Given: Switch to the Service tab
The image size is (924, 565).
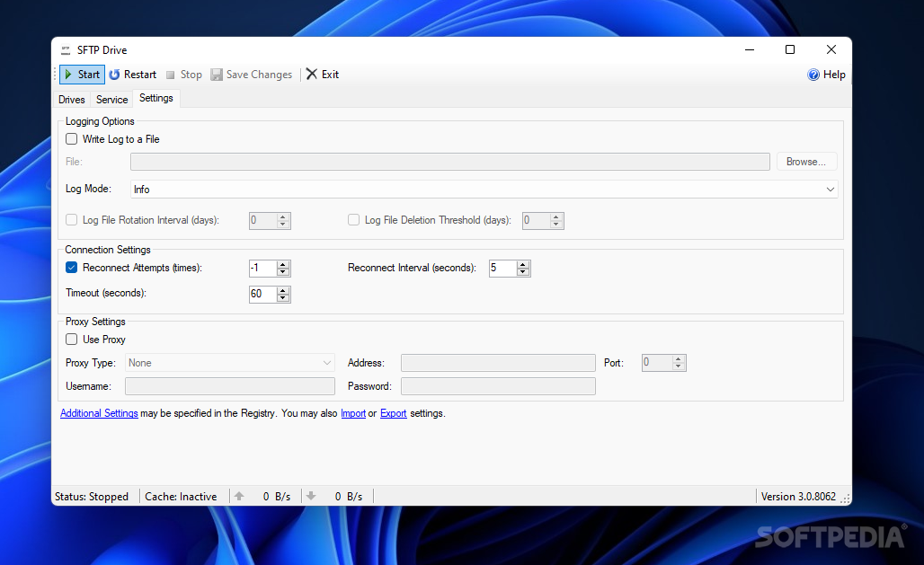Looking at the screenshot, I should coord(112,99).
